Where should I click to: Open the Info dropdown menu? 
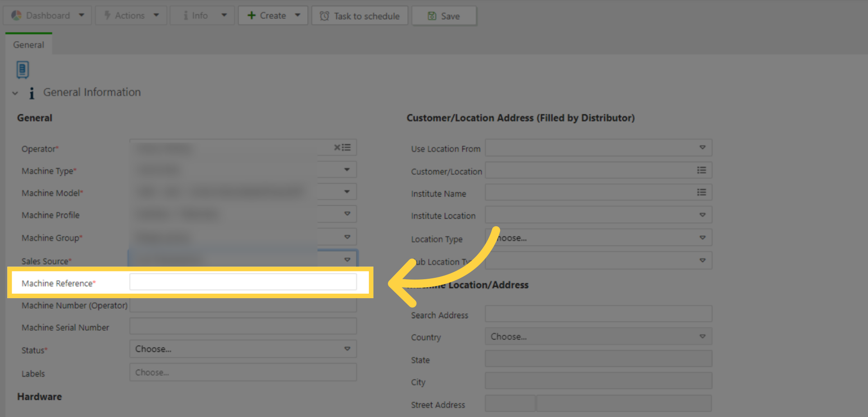pos(202,15)
